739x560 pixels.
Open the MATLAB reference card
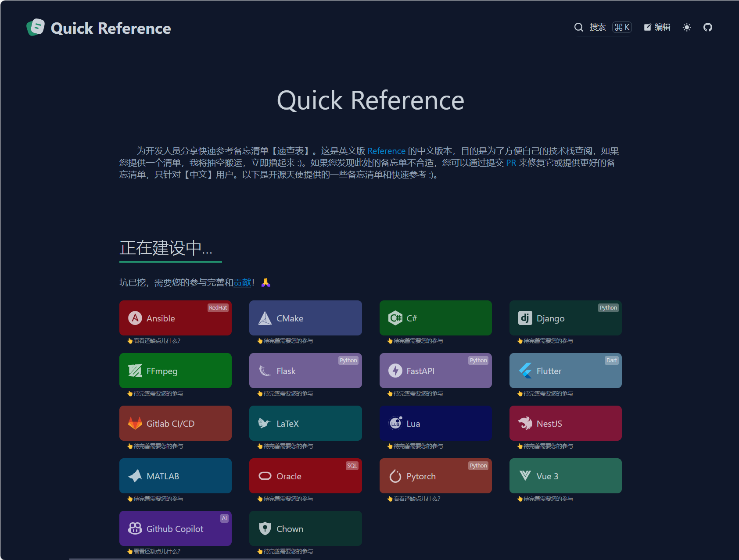tap(175, 476)
